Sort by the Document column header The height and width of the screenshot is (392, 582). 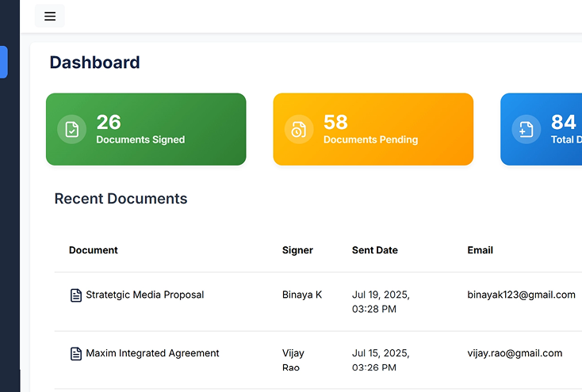(93, 250)
